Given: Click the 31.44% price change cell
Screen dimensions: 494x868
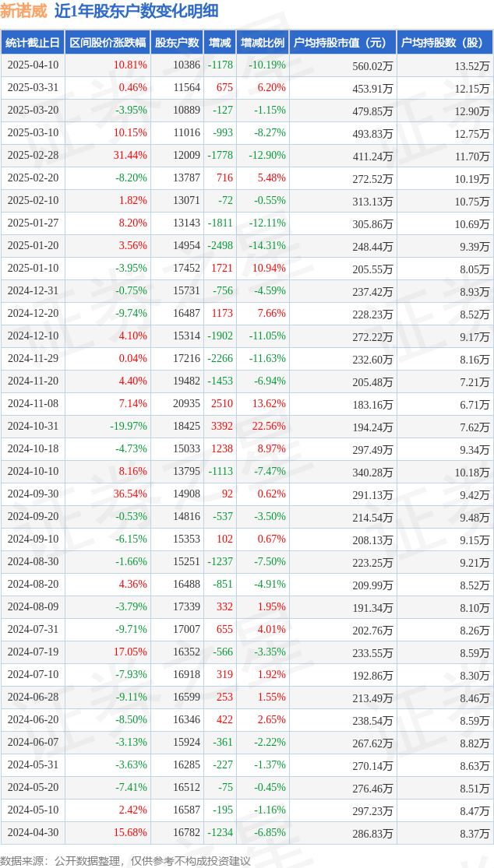Looking at the screenshot, I should click(130, 156).
